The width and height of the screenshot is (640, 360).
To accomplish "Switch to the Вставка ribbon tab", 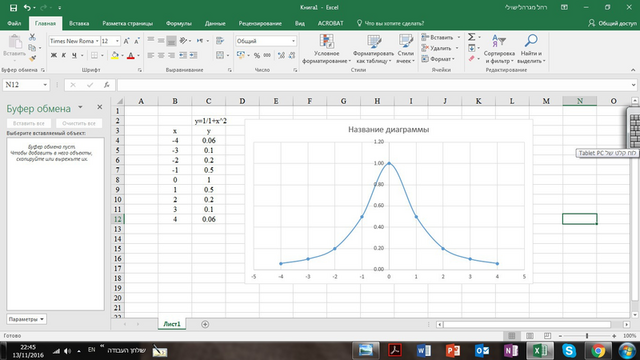I will [x=79, y=23].
